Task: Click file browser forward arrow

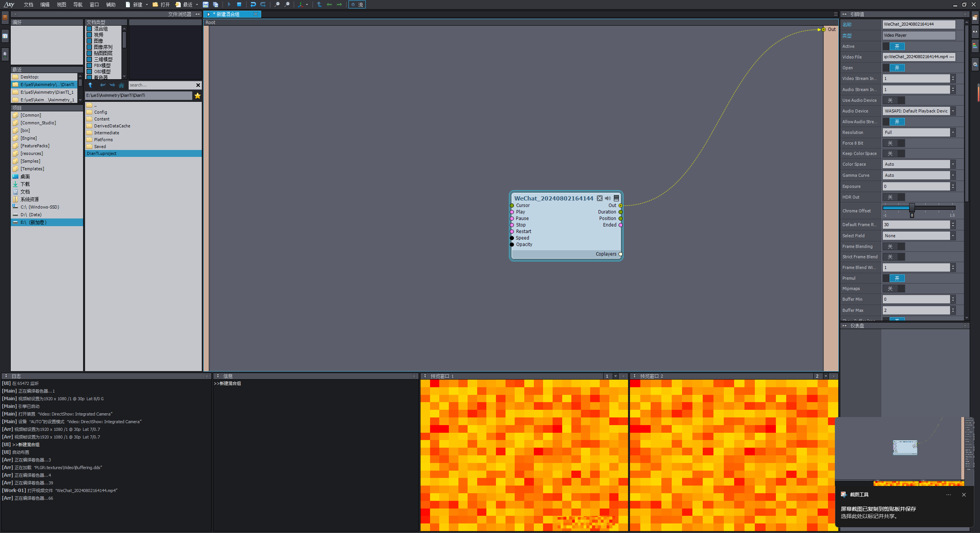Action: (112, 85)
